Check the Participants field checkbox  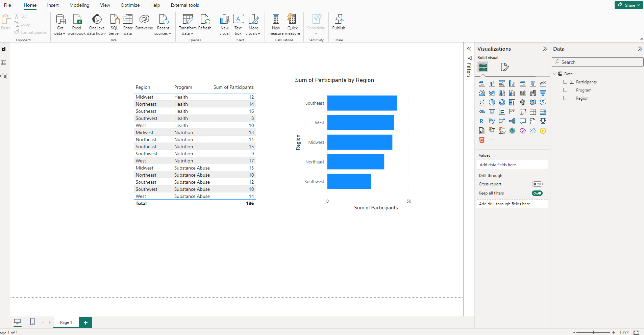565,82
